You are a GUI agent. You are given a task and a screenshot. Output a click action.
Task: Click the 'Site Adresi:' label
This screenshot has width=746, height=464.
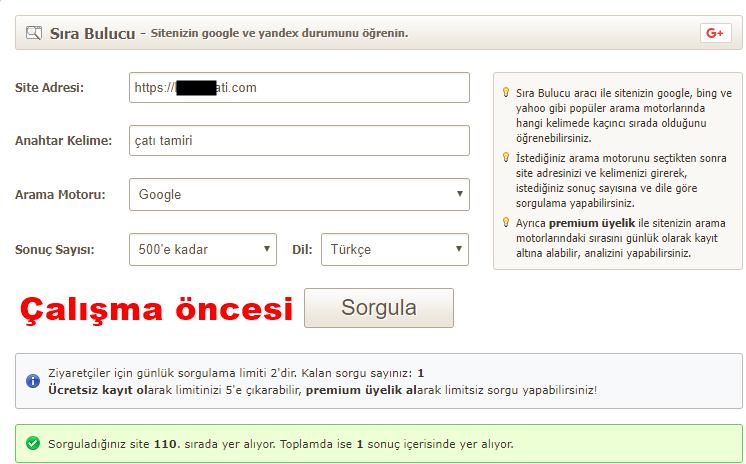click(49, 88)
